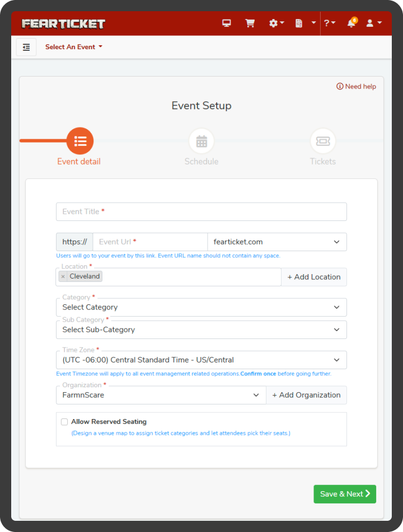Click the document report icon
Screen dimensions: 403x532
click(x=299, y=23)
